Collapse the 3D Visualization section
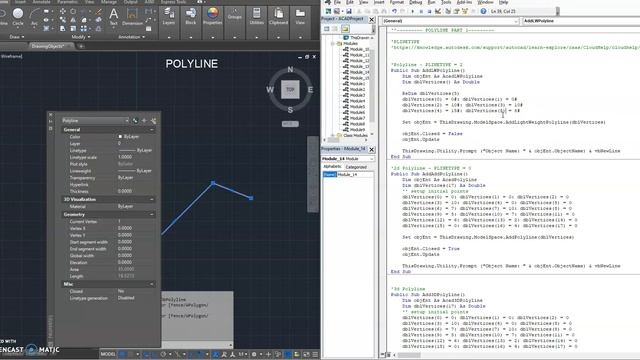The width and height of the screenshot is (640, 360). (x=152, y=200)
